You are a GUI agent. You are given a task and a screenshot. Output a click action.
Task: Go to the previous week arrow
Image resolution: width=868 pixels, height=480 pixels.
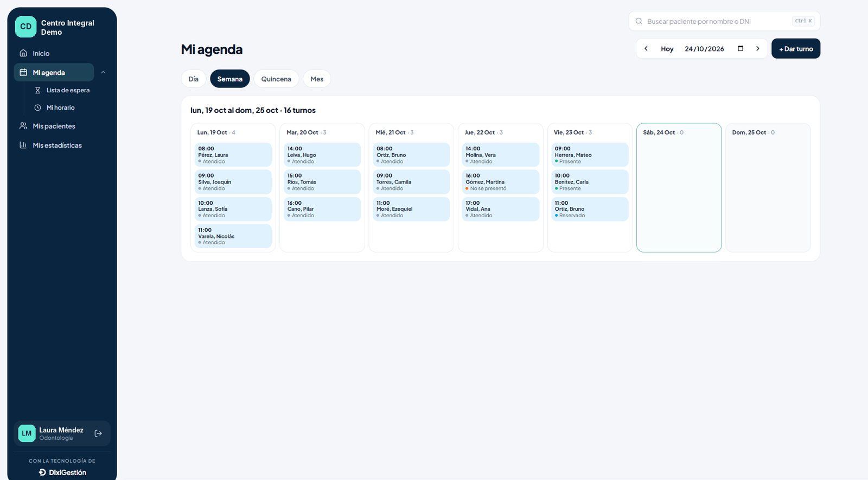point(646,48)
